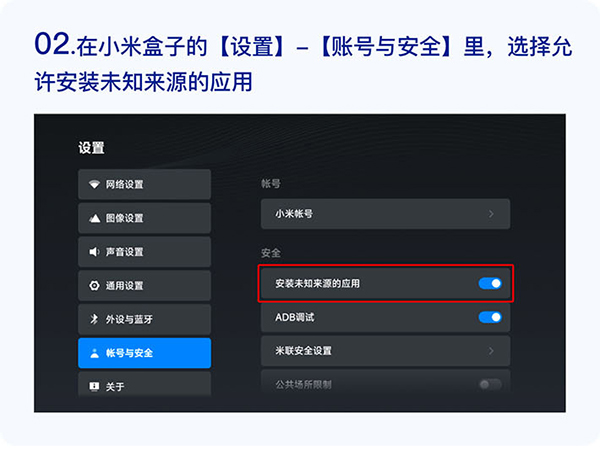
Task: Click the info icon beside 关于
Action: click(95, 386)
